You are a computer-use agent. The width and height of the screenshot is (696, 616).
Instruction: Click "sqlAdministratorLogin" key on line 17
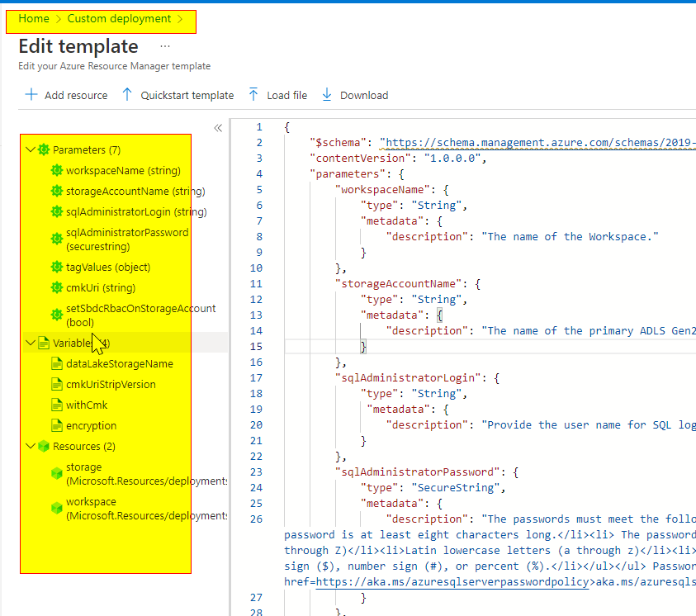[x=408, y=378]
